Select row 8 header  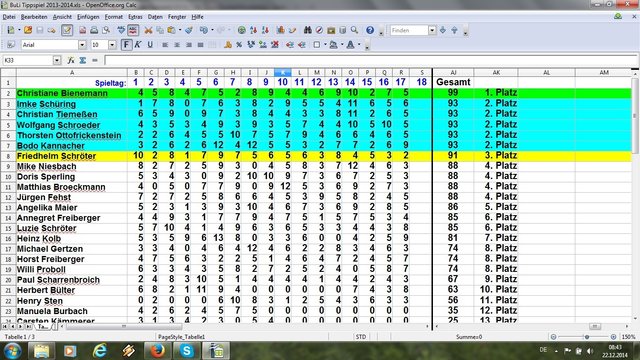click(8, 156)
